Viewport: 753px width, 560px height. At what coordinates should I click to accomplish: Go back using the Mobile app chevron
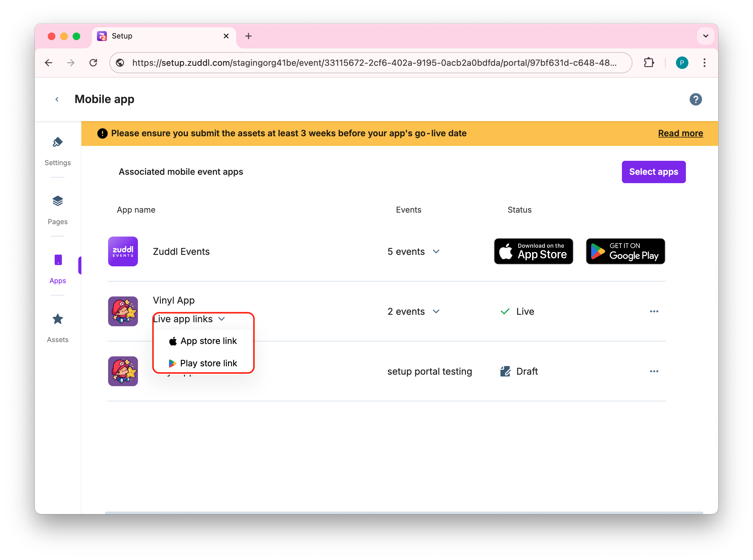coord(57,99)
